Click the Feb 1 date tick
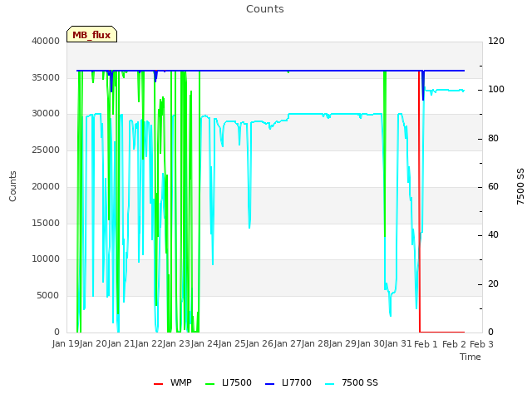The width and height of the screenshot is (532, 399). (426, 344)
